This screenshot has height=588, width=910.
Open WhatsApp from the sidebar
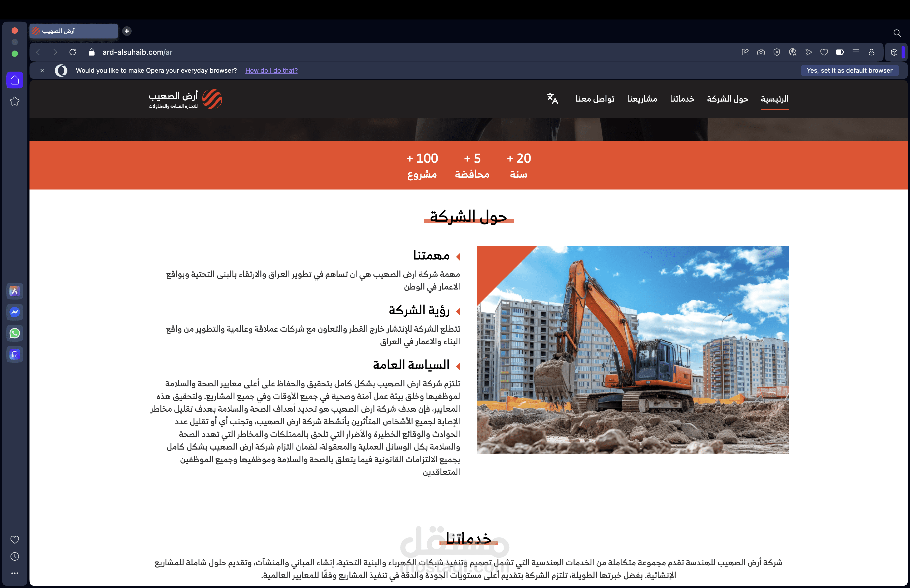tap(14, 333)
